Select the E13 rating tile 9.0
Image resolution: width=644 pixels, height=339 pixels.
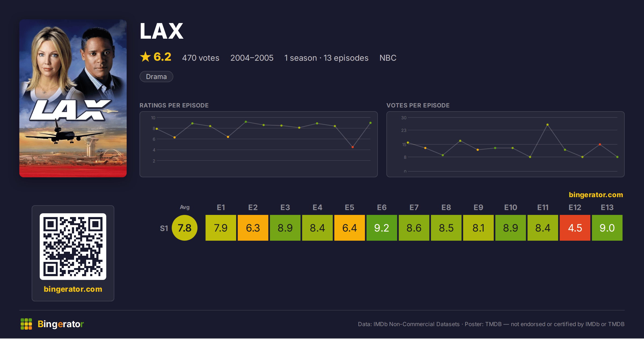pyautogui.click(x=607, y=228)
